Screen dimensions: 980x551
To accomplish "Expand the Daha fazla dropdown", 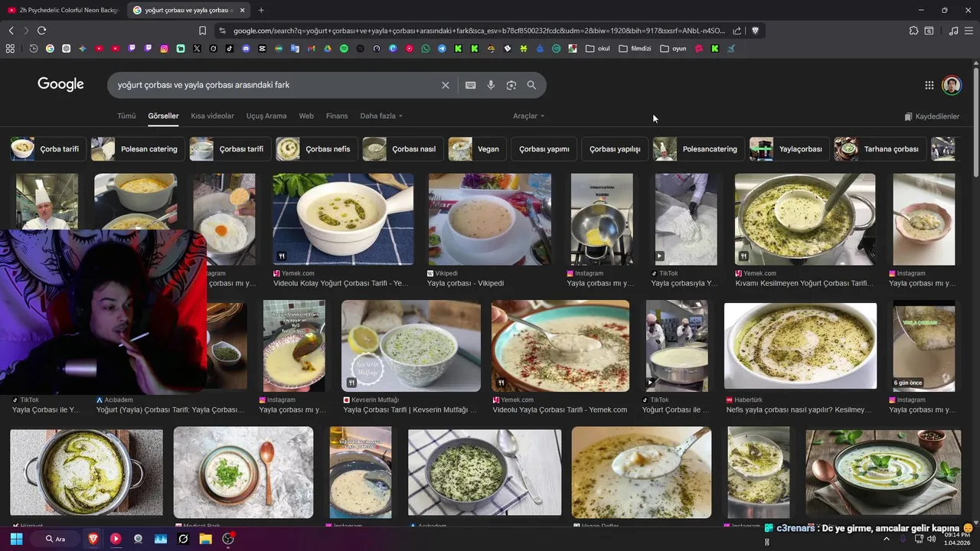I will (381, 116).
